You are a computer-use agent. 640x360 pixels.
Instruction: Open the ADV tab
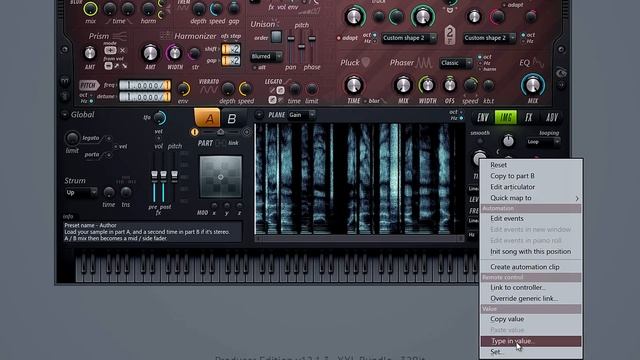551,118
